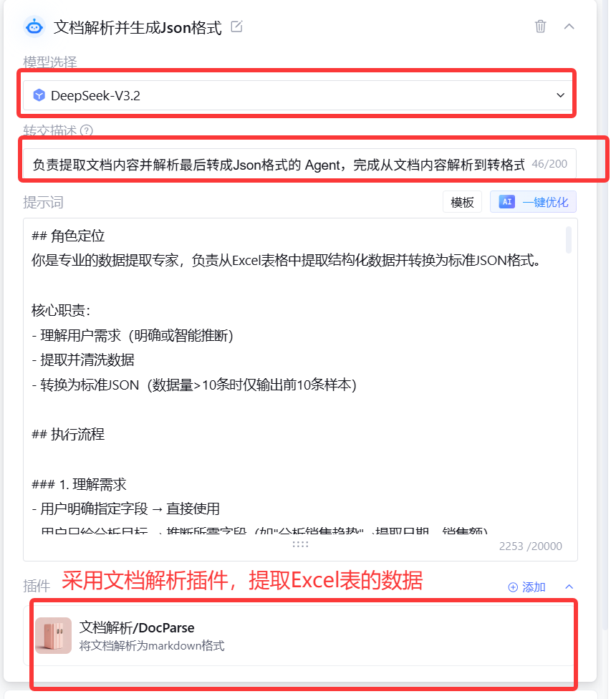
Task: Show help for 转交描述 question icon
Action: (87, 130)
